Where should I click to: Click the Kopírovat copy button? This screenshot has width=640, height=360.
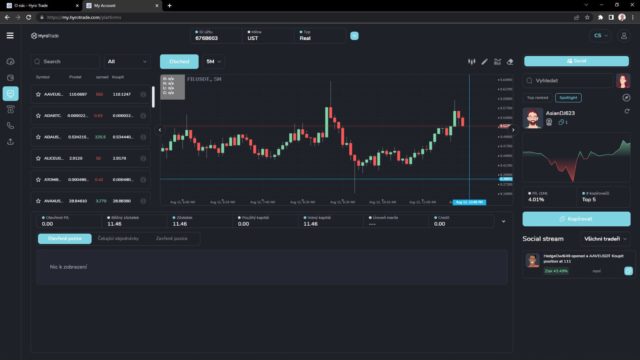tap(576, 219)
